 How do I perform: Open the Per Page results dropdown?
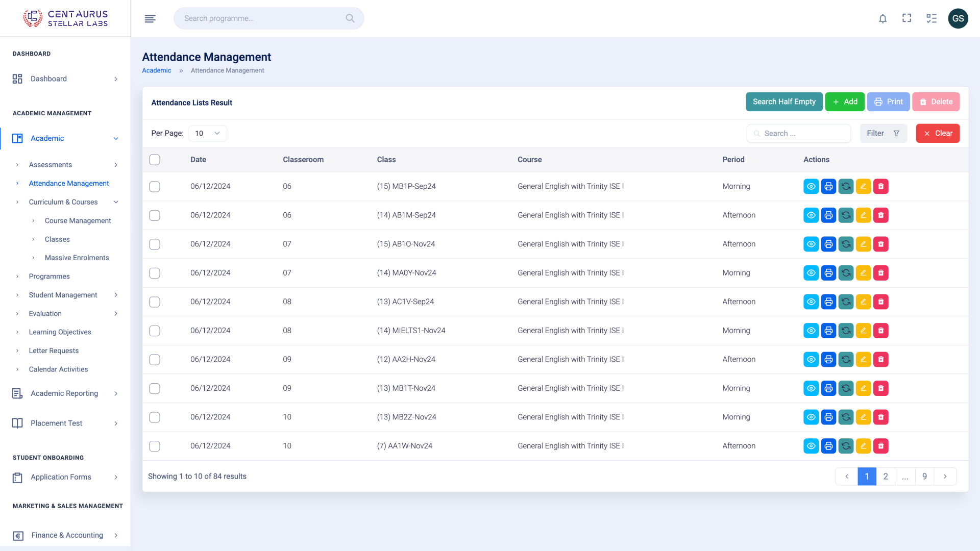tap(207, 133)
